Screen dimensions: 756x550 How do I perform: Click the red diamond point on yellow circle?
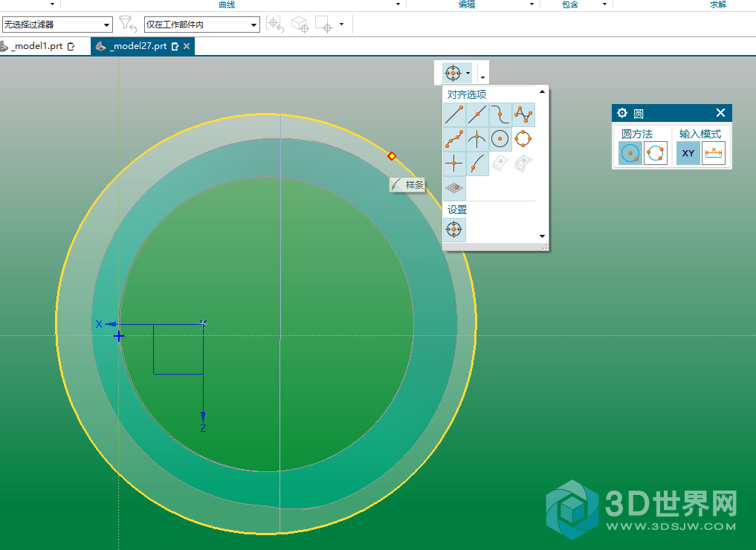(x=392, y=156)
